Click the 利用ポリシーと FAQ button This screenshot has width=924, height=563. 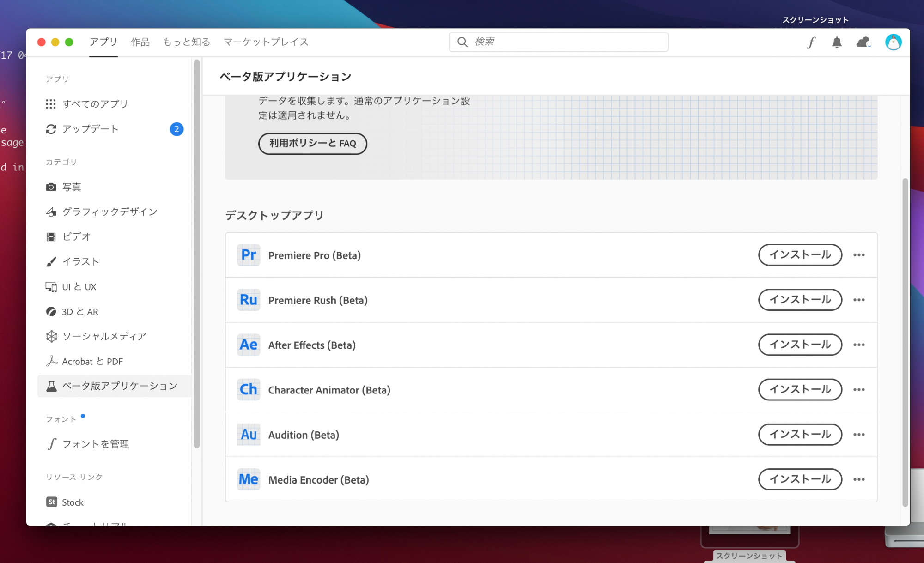312,144
